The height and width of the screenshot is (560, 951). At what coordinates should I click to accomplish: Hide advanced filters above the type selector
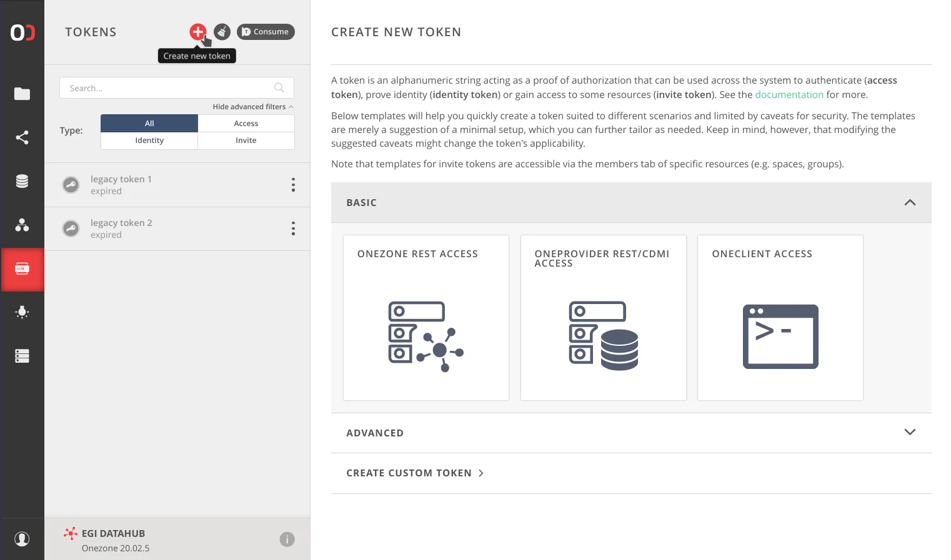249,106
